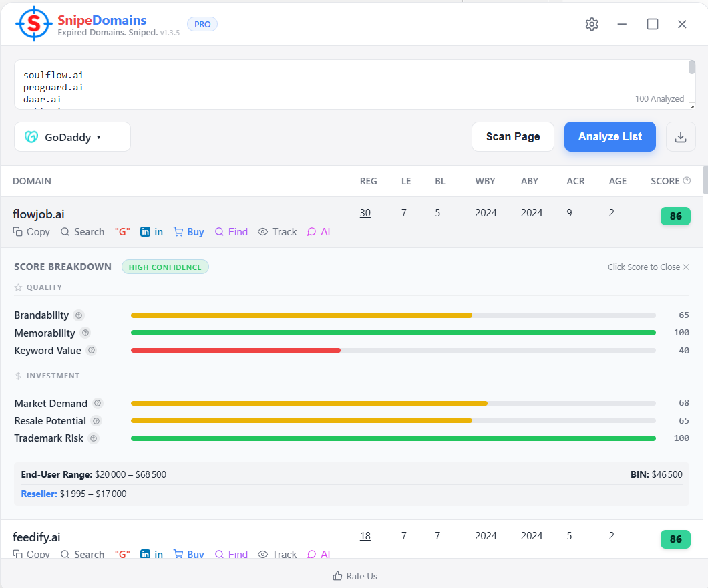Sort by the SCORE column header
The height and width of the screenshot is (588, 708).
pyautogui.click(x=665, y=181)
